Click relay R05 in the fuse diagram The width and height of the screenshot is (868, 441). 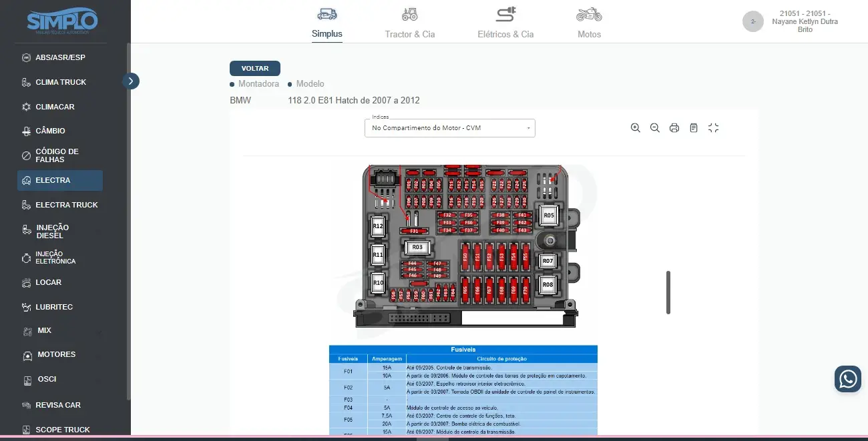(548, 215)
